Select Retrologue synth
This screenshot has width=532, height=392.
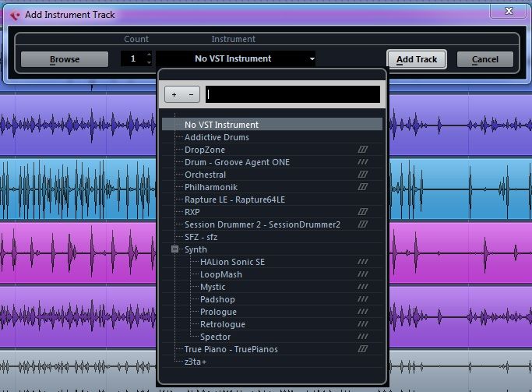click(x=272, y=324)
